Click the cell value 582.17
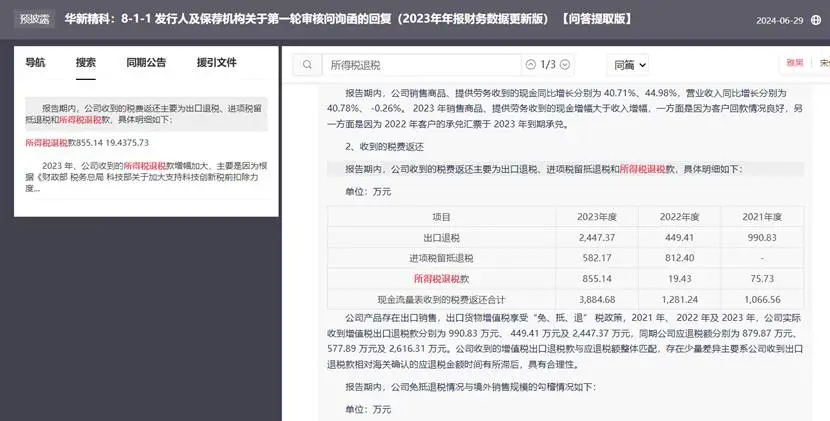 (597, 258)
